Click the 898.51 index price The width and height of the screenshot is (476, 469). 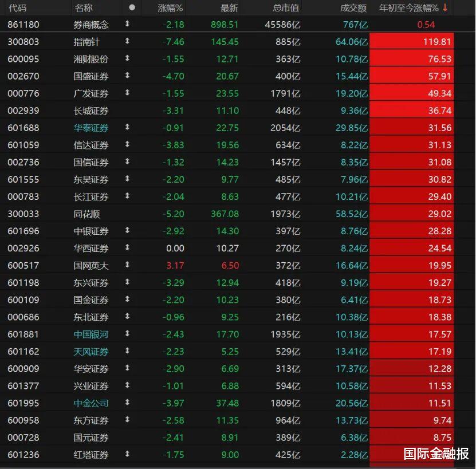click(225, 25)
